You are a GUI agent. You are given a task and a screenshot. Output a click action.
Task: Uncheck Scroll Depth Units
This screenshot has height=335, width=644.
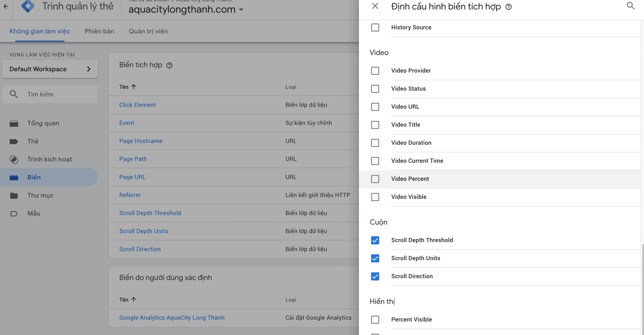(x=375, y=258)
